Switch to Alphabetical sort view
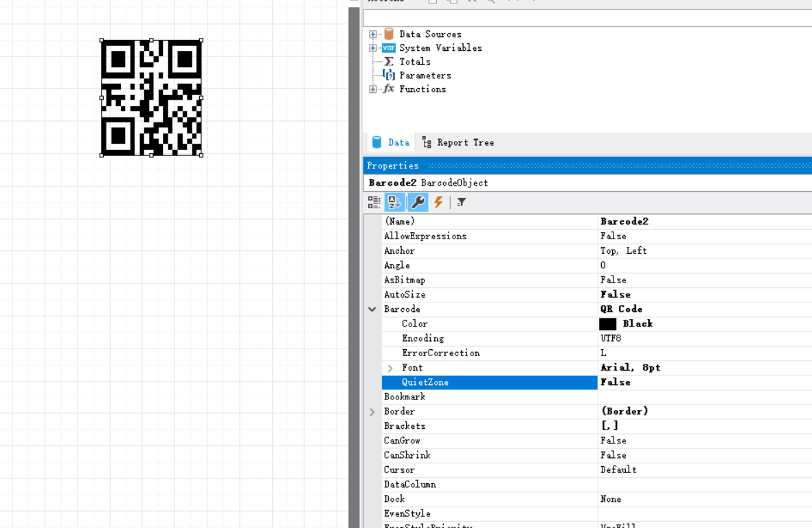The image size is (812, 528). click(x=394, y=202)
